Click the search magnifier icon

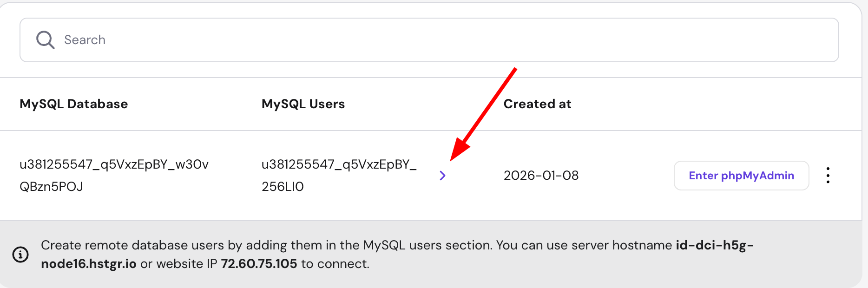point(46,40)
